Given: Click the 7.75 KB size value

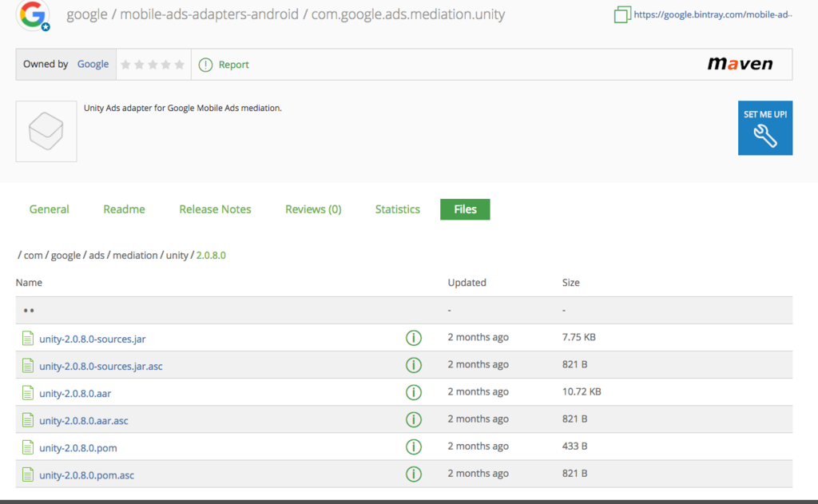Looking at the screenshot, I should [x=578, y=337].
